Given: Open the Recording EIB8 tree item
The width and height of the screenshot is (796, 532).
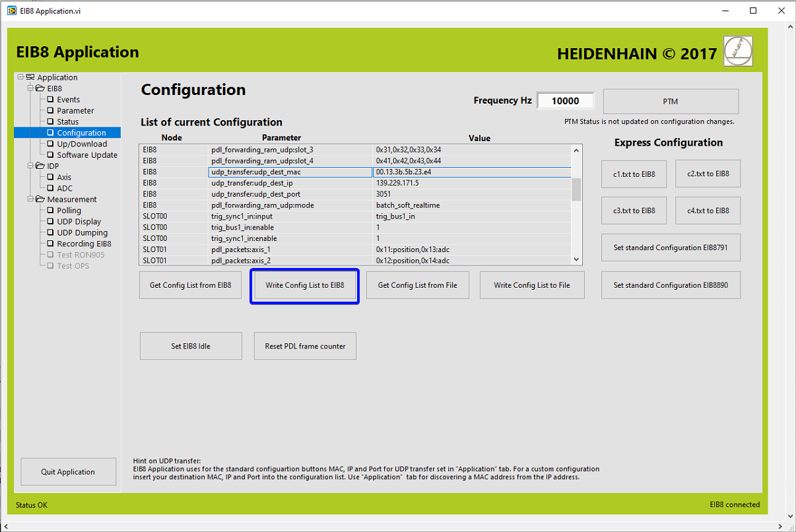Looking at the screenshot, I should pyautogui.click(x=84, y=244).
